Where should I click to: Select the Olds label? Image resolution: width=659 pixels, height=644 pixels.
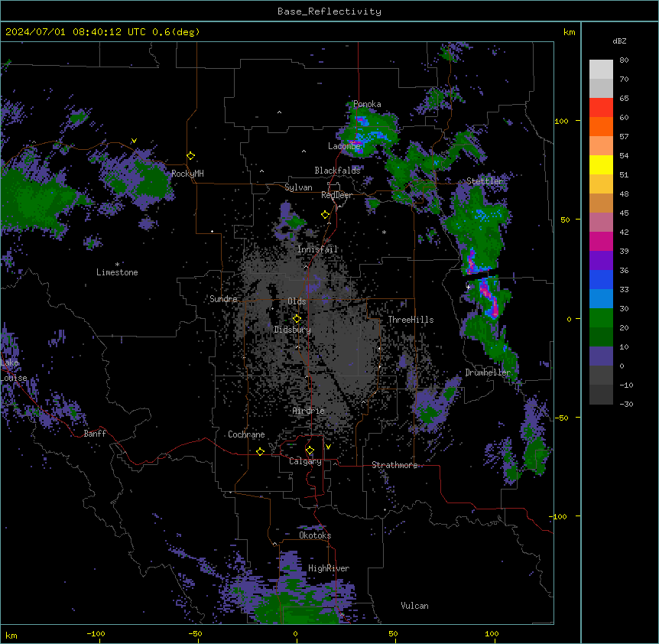pyautogui.click(x=297, y=301)
